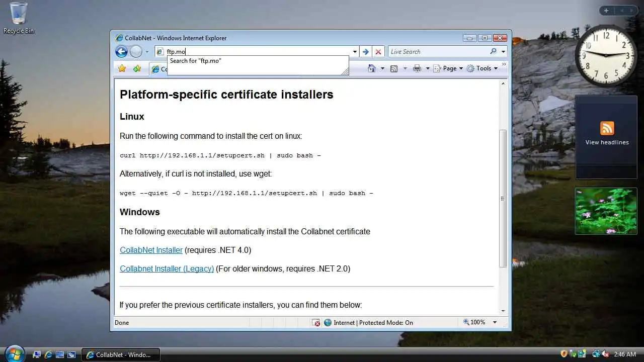Click the fourth Quick Launch shortcut icon
The width and height of the screenshot is (644, 362).
point(71,354)
